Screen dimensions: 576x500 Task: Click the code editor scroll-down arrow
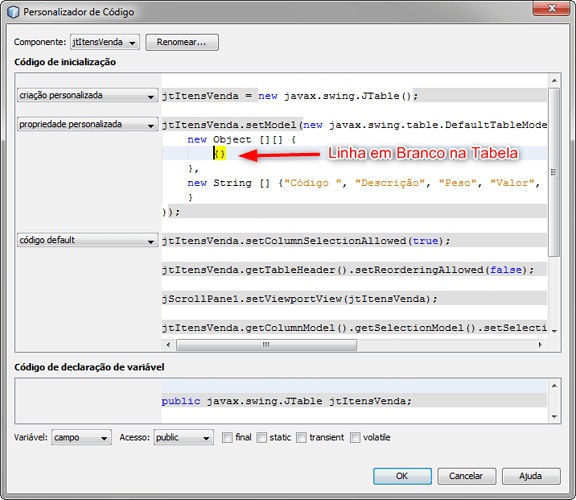[554, 331]
